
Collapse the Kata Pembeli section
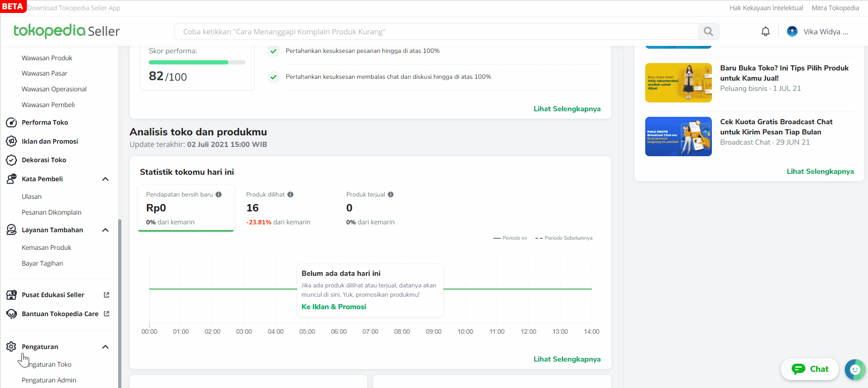[x=105, y=179]
